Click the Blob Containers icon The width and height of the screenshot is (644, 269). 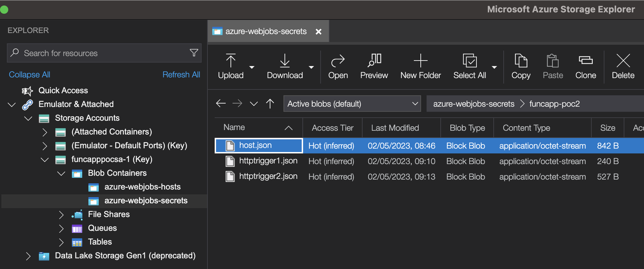click(x=77, y=174)
